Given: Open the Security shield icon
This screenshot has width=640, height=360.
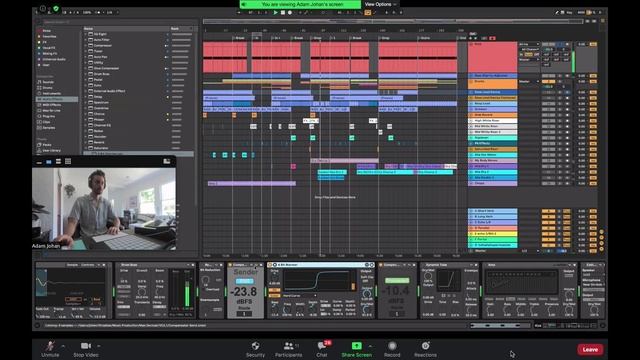Looking at the screenshot, I should coord(256,346).
